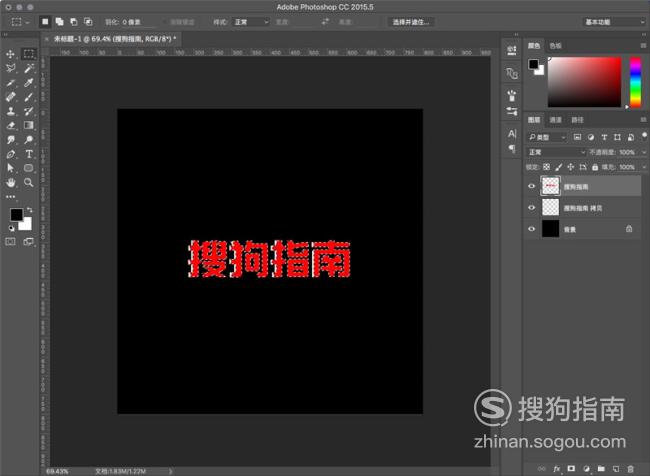
Task: Change the screen mode
Action: point(29,241)
